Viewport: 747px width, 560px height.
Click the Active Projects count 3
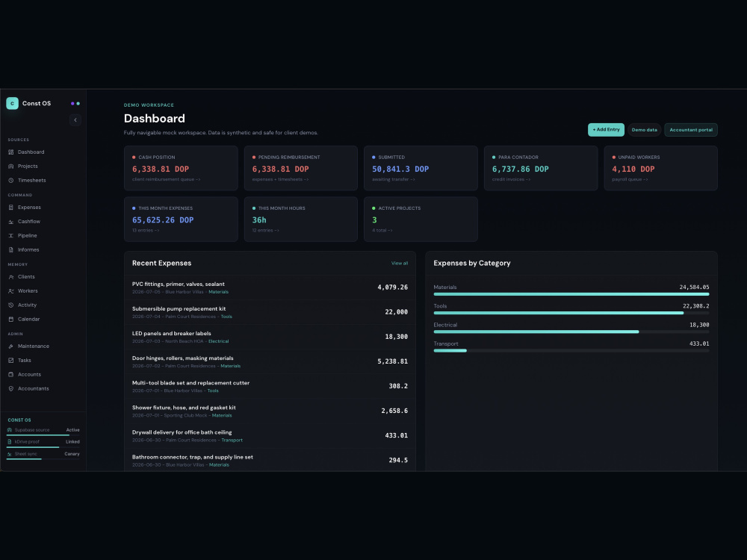[x=374, y=220]
